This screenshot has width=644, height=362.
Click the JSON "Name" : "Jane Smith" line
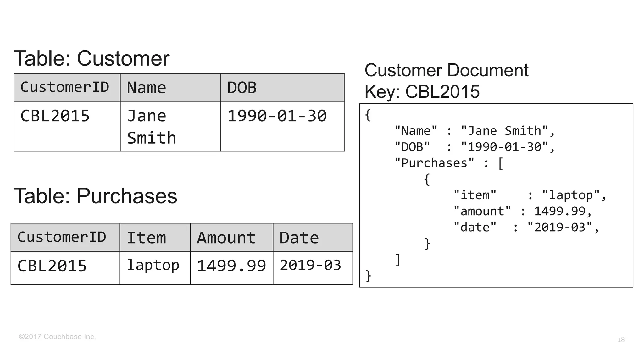point(475,131)
